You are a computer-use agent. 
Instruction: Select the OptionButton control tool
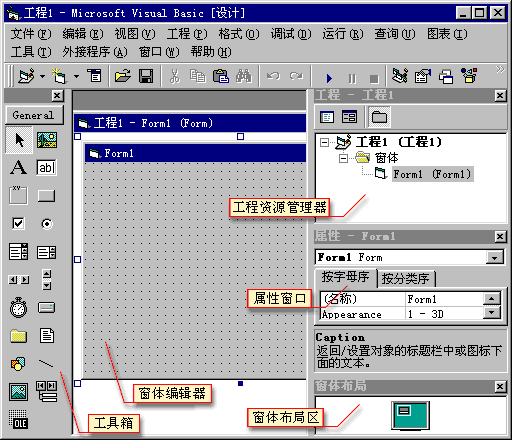coord(47,224)
